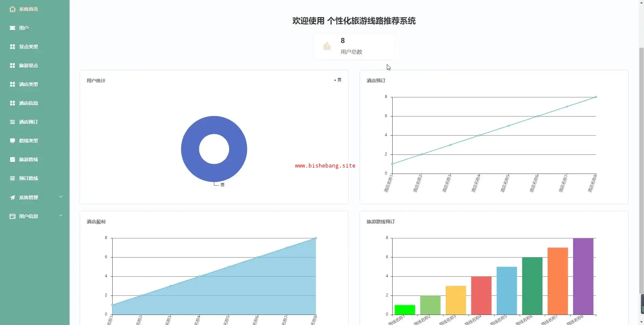Click the ticket icon beside 用户
The height and width of the screenshot is (325, 644).
(12, 28)
